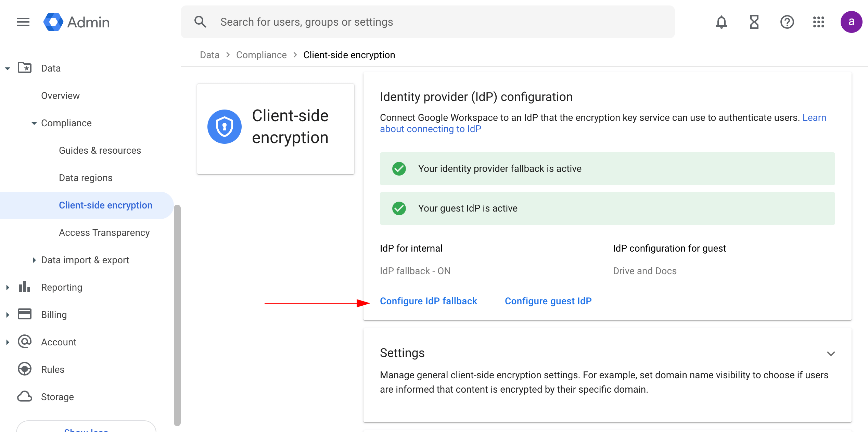Click the Rules steering wheel icon
This screenshot has height=432, width=868.
[x=25, y=369]
